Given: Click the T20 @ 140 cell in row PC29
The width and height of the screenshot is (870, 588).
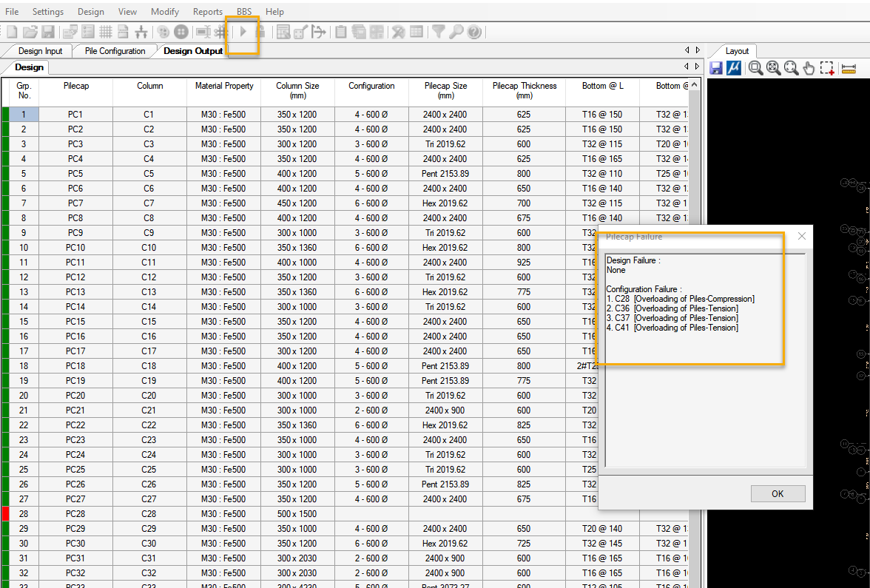Looking at the screenshot, I should click(602, 529).
